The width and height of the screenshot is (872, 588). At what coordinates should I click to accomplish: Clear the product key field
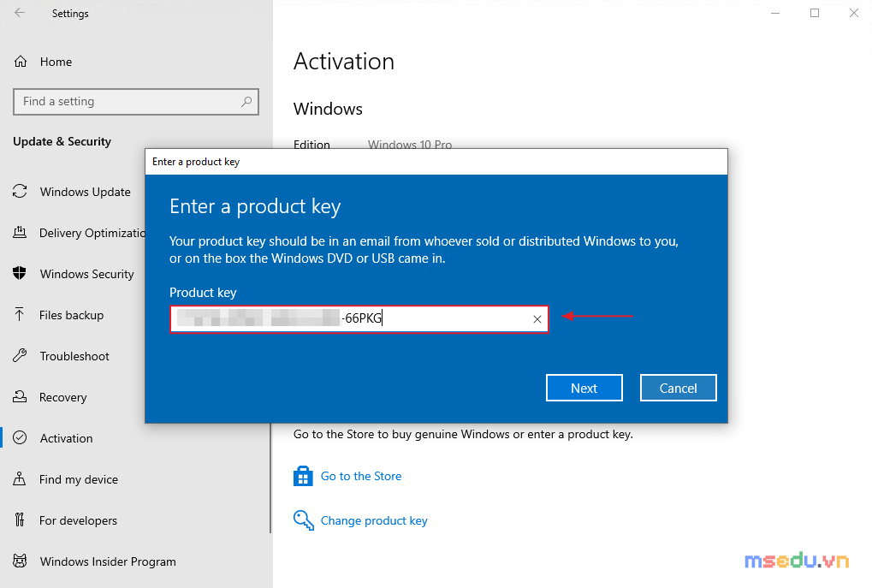(x=537, y=319)
